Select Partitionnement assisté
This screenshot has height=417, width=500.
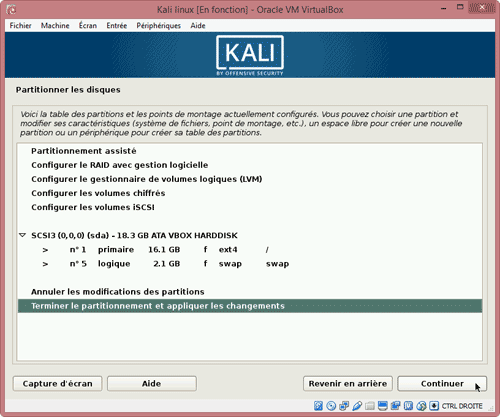[250, 151]
